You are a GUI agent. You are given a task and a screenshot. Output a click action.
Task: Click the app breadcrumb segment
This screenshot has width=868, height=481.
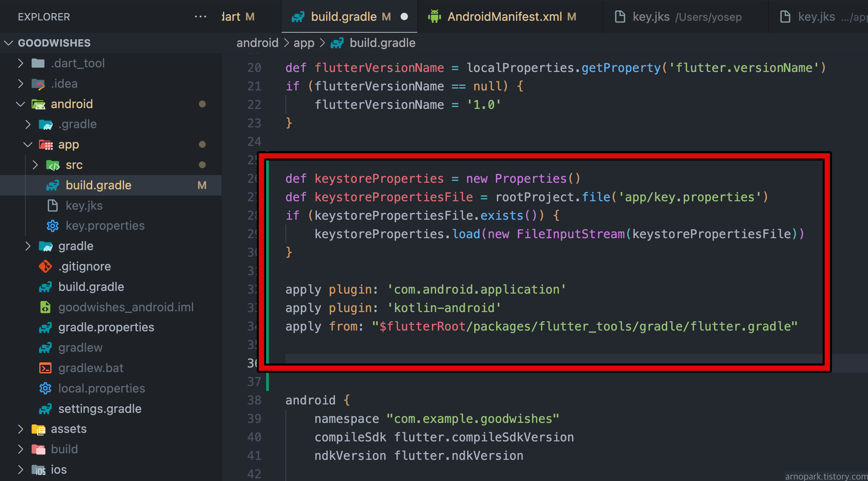point(304,43)
